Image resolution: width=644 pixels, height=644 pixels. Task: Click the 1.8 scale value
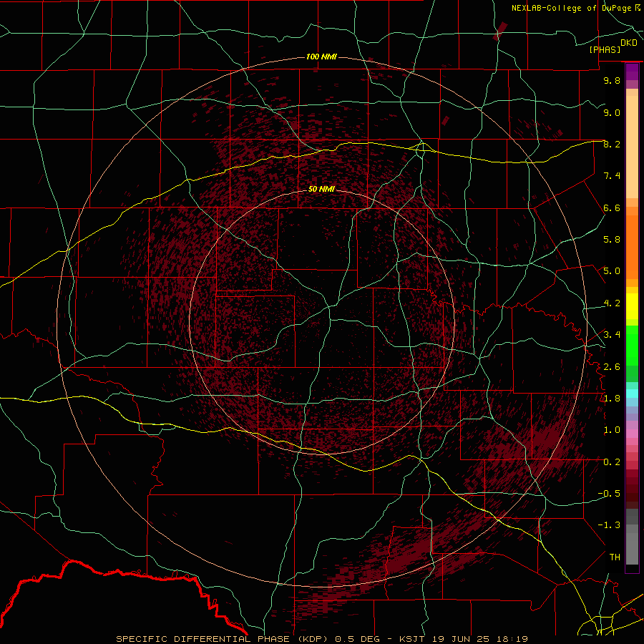click(x=612, y=399)
